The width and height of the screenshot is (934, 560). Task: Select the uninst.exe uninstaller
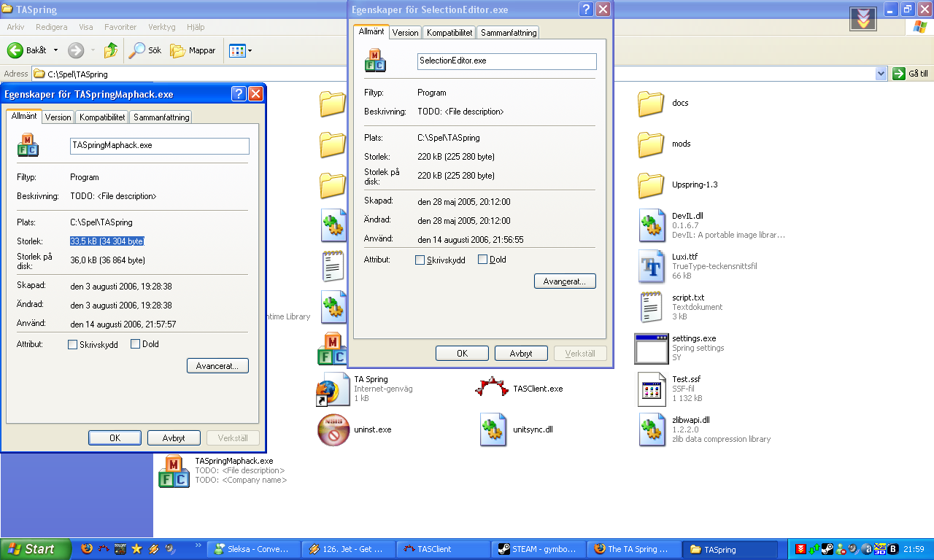click(x=355, y=429)
